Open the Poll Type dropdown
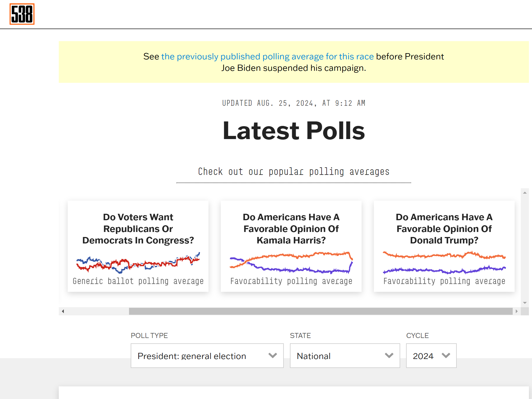Image resolution: width=532 pixels, height=399 pixels. [x=207, y=356]
